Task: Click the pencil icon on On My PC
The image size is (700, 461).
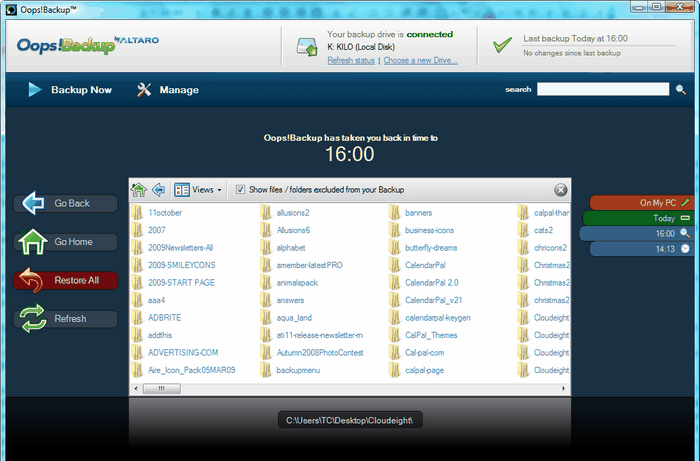Action: tap(685, 202)
